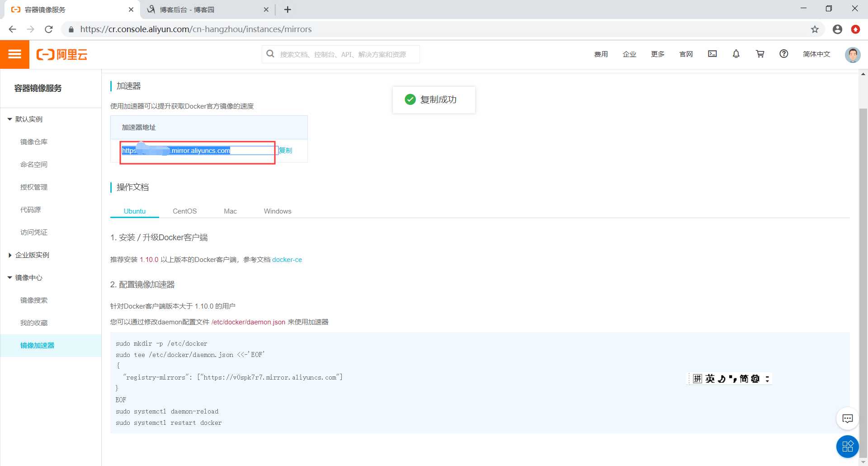Close the 博客后台 tab

(x=266, y=10)
